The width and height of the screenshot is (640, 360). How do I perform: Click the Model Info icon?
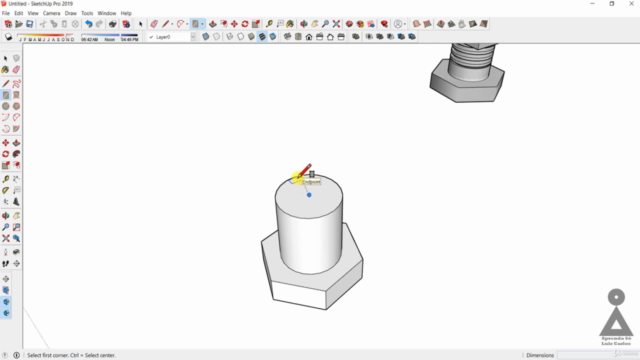point(126,24)
